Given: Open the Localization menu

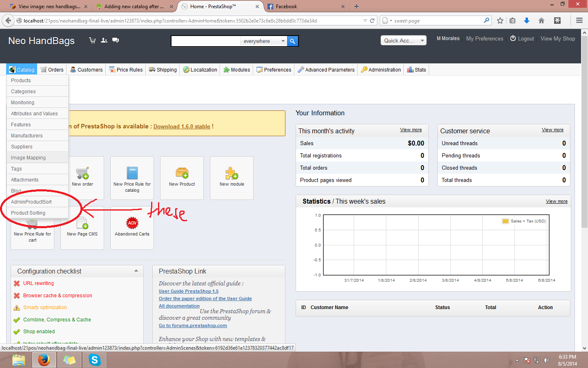Looking at the screenshot, I should click(200, 70).
